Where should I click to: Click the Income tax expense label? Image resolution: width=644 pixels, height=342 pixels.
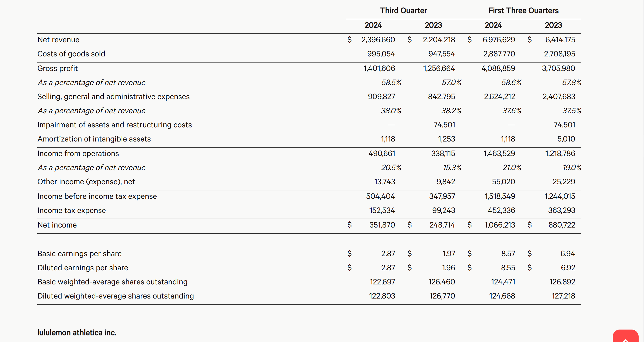pos(72,210)
